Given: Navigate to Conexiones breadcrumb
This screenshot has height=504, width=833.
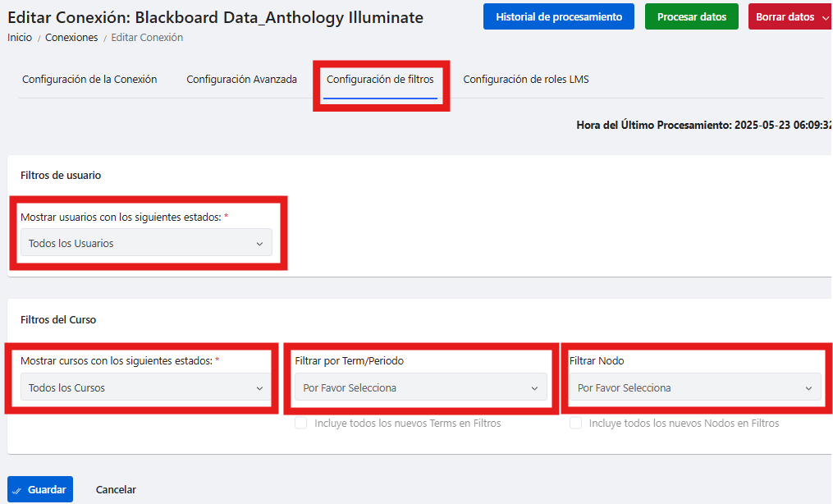Looking at the screenshot, I should 71,38.
